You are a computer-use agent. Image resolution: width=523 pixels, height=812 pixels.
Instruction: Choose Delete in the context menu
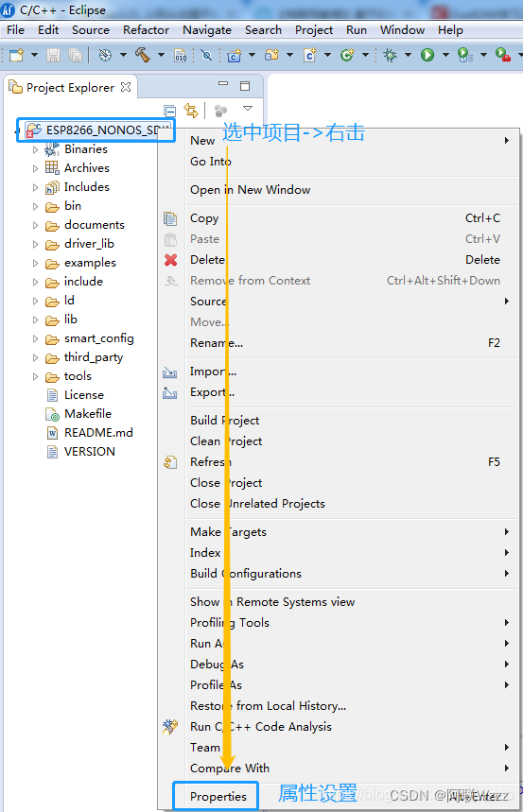(x=338, y=260)
